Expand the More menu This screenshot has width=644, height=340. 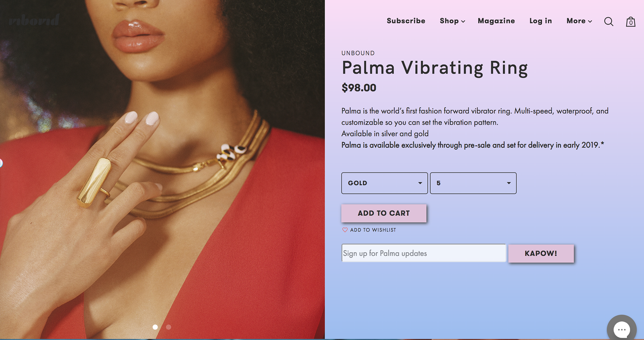tap(579, 21)
